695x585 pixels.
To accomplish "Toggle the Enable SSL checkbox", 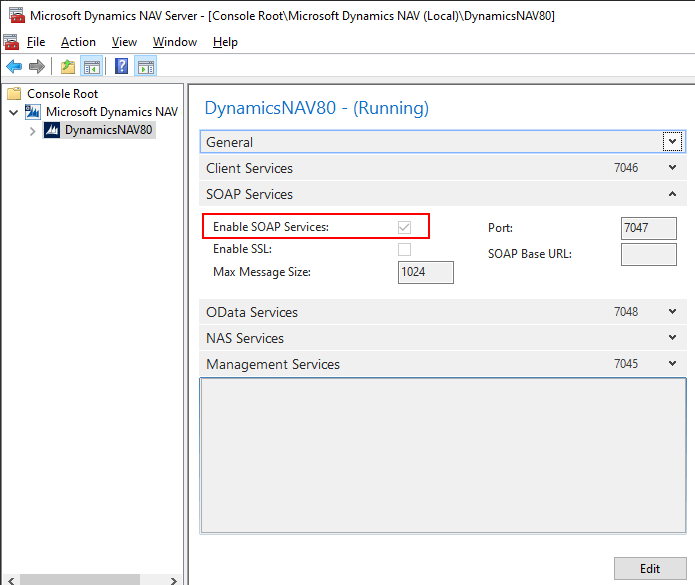I will tap(405, 249).
